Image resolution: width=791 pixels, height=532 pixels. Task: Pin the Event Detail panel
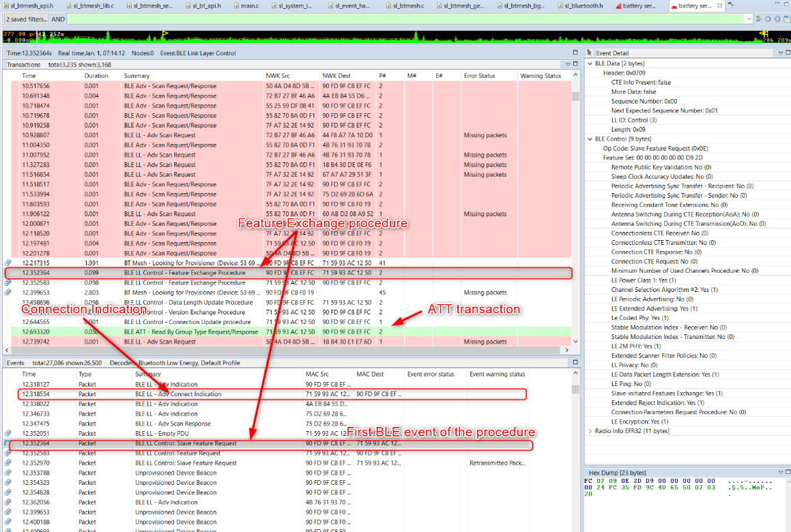tap(589, 52)
